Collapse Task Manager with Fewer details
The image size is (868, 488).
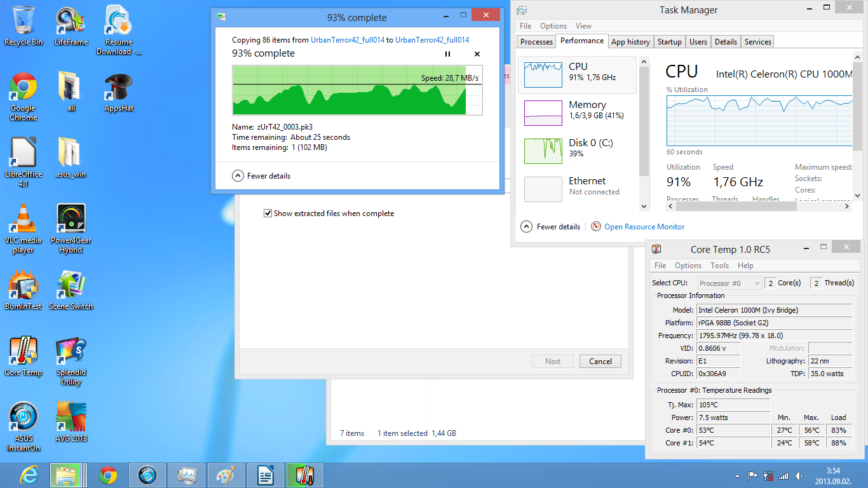click(550, 226)
